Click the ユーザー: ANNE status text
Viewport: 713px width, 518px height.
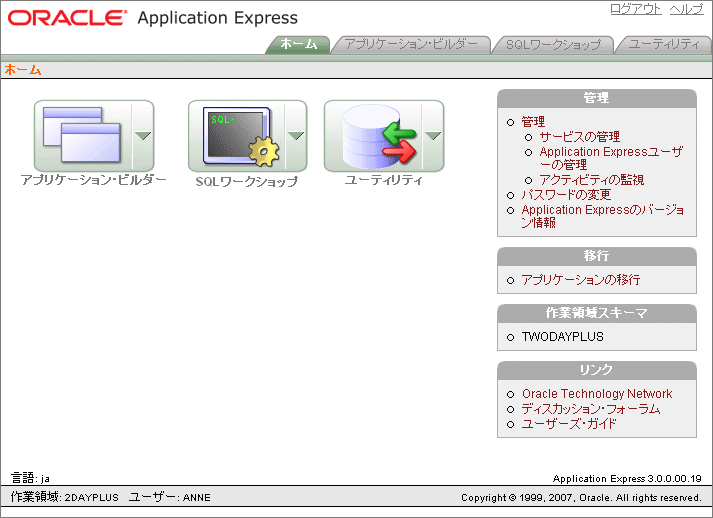(169, 497)
